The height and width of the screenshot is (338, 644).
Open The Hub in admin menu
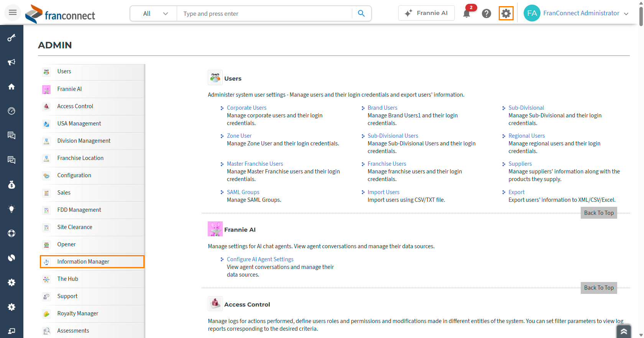pyautogui.click(x=92, y=279)
